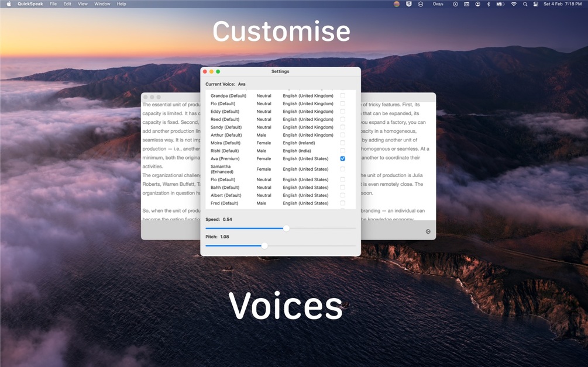Click the green zoom button of Settings
Viewport: 588px width, 367px height.
218,71
